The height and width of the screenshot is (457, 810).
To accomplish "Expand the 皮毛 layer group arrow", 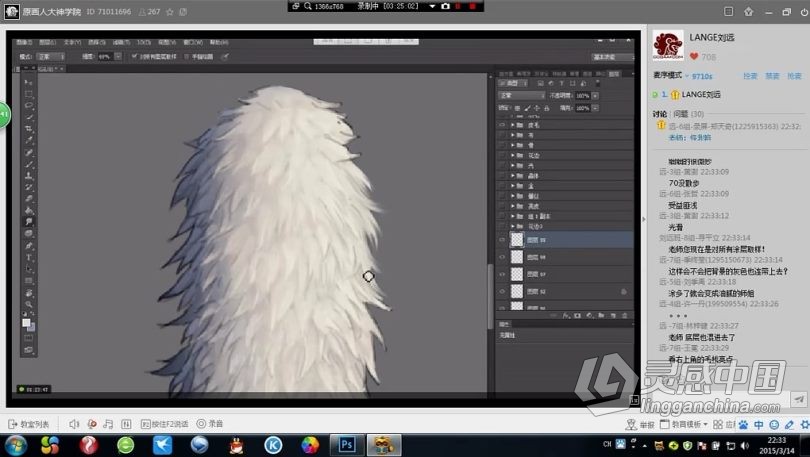I will (513, 125).
